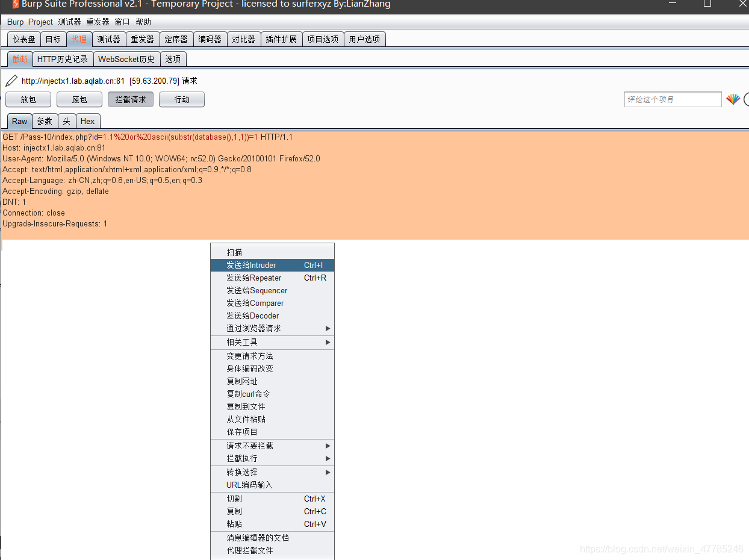Choose 身体编码改变 in context menu

(272, 369)
